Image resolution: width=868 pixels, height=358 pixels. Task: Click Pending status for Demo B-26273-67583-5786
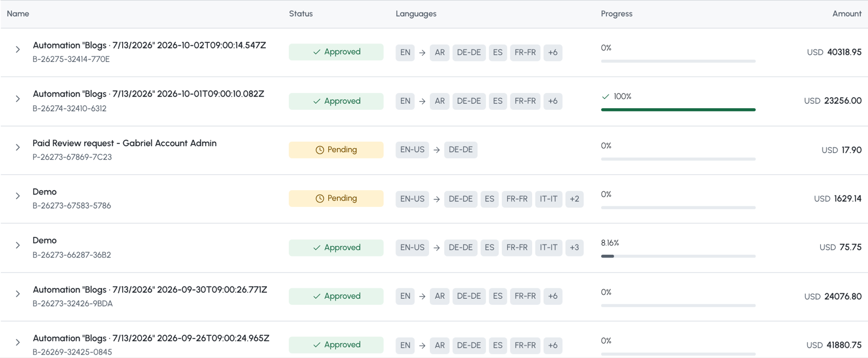(x=336, y=198)
